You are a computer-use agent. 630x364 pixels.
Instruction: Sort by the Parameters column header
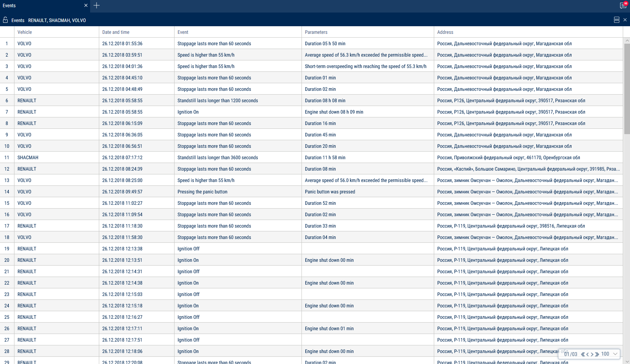tap(368, 32)
